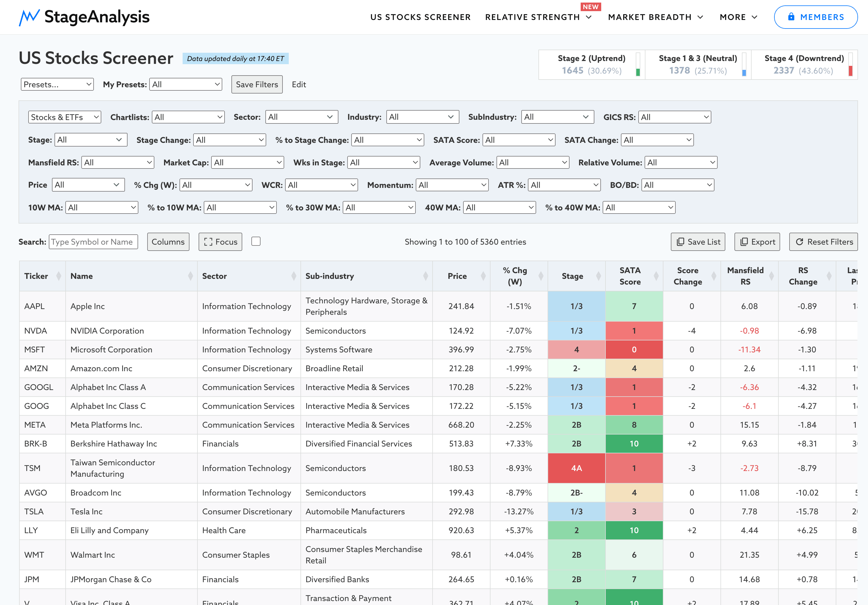Sort by SATA Score column arrows
The height and width of the screenshot is (605, 868).
pos(656,276)
